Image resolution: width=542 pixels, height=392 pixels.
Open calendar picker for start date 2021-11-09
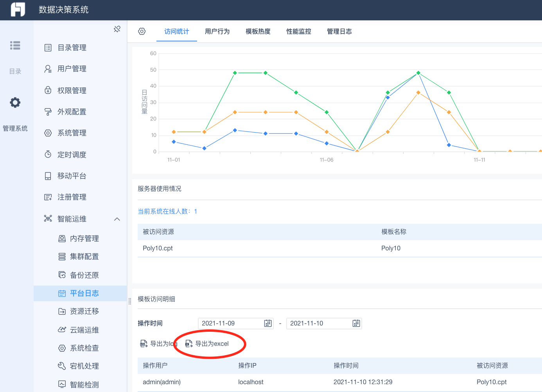[268, 323]
